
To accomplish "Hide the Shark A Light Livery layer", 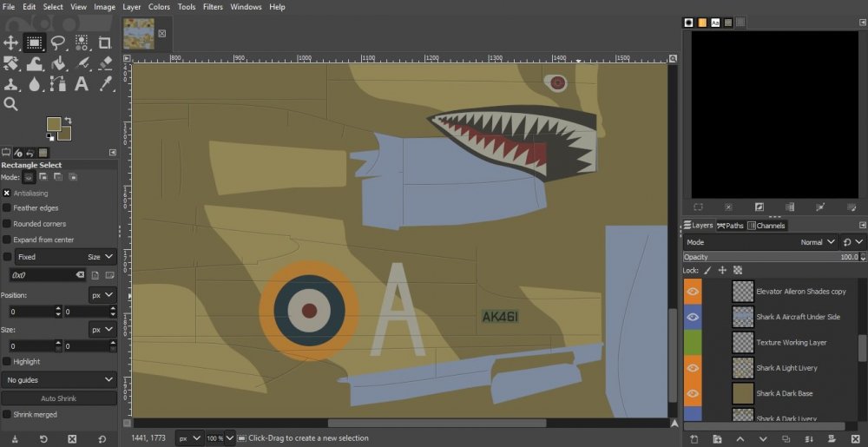I will pos(693,368).
